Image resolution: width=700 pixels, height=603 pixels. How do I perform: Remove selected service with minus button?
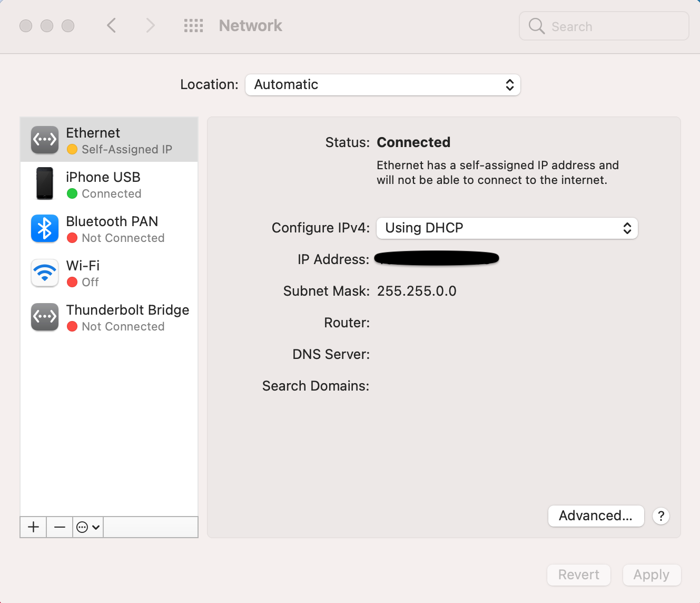[x=60, y=527]
